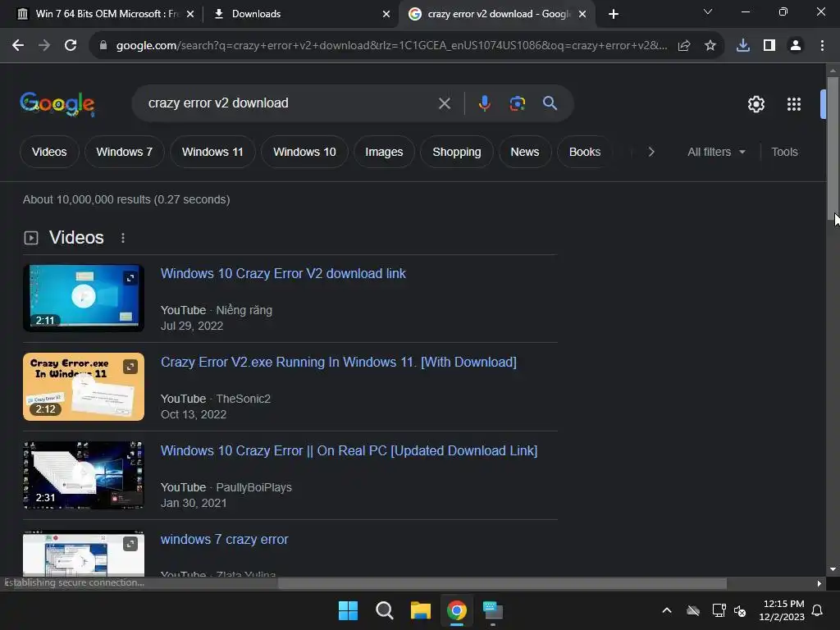The width and height of the screenshot is (840, 630).
Task: Open the Windows Start menu
Action: pyautogui.click(x=348, y=610)
